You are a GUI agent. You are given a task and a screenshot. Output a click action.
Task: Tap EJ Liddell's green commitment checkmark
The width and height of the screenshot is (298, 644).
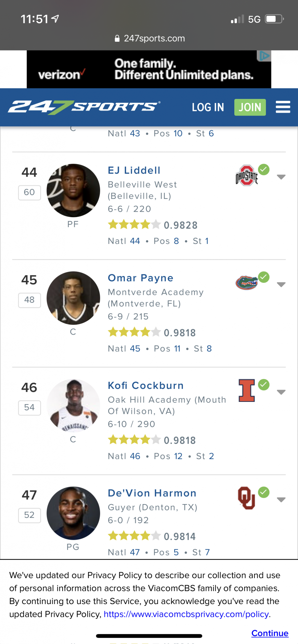click(x=264, y=170)
